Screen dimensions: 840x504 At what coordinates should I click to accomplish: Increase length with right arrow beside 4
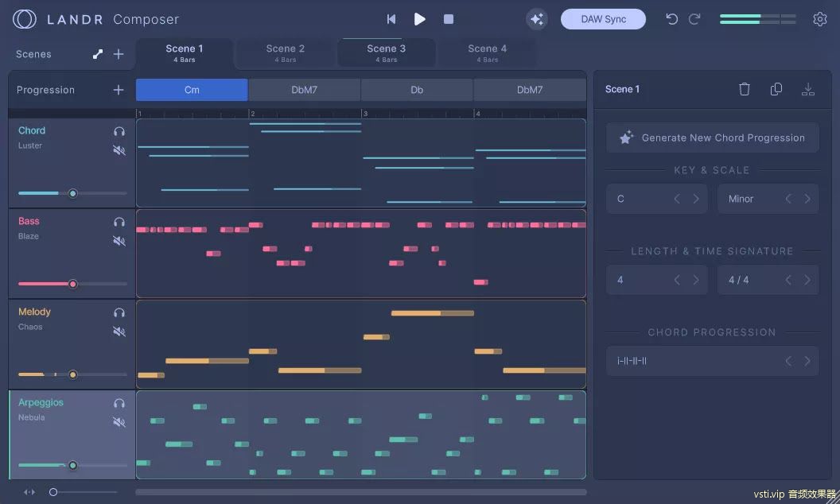pyautogui.click(x=696, y=280)
